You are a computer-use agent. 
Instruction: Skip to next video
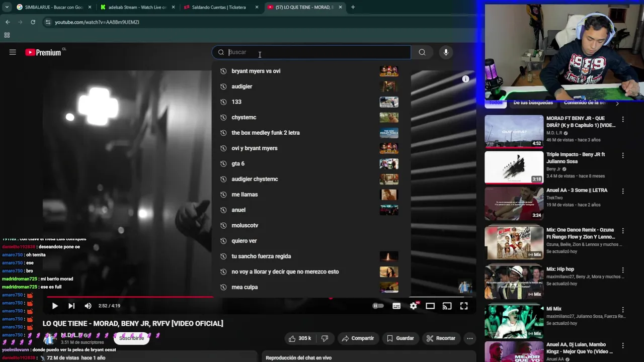point(71,306)
